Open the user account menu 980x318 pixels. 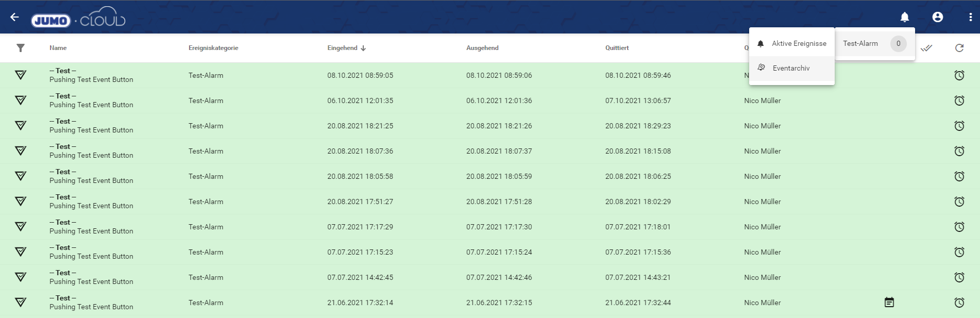tap(937, 17)
